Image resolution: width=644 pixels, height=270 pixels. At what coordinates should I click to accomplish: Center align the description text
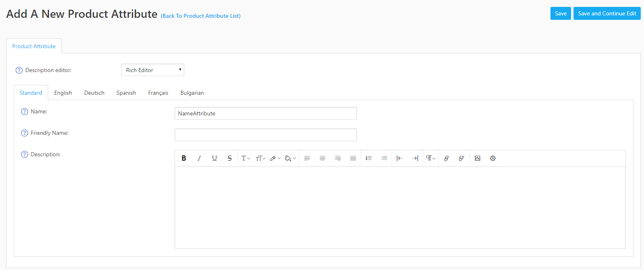click(x=322, y=158)
